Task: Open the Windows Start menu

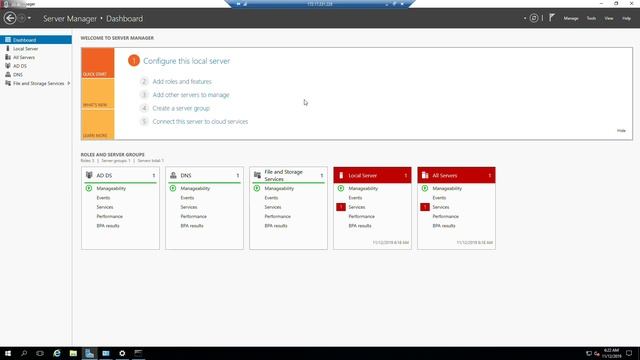Action: (8, 353)
